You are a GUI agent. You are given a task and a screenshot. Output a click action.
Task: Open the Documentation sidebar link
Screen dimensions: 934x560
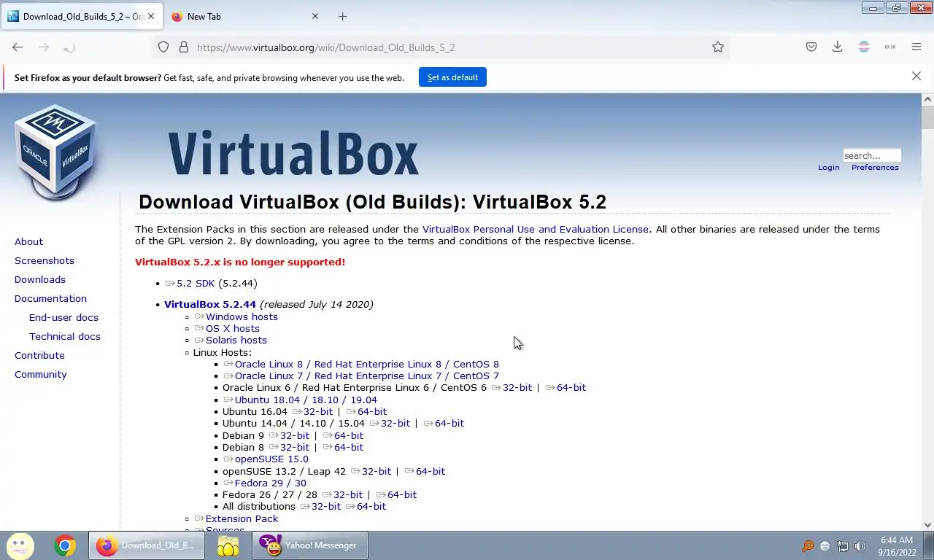(x=50, y=298)
